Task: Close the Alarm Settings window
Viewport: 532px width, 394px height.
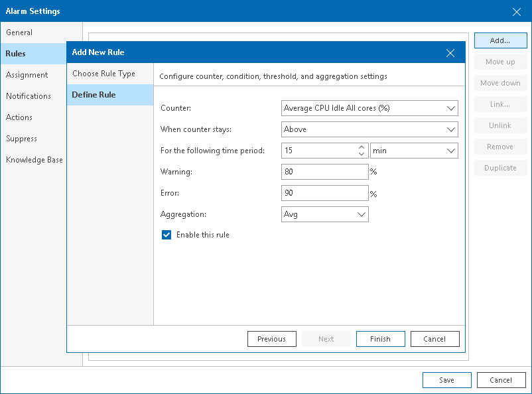Action: tap(517, 11)
